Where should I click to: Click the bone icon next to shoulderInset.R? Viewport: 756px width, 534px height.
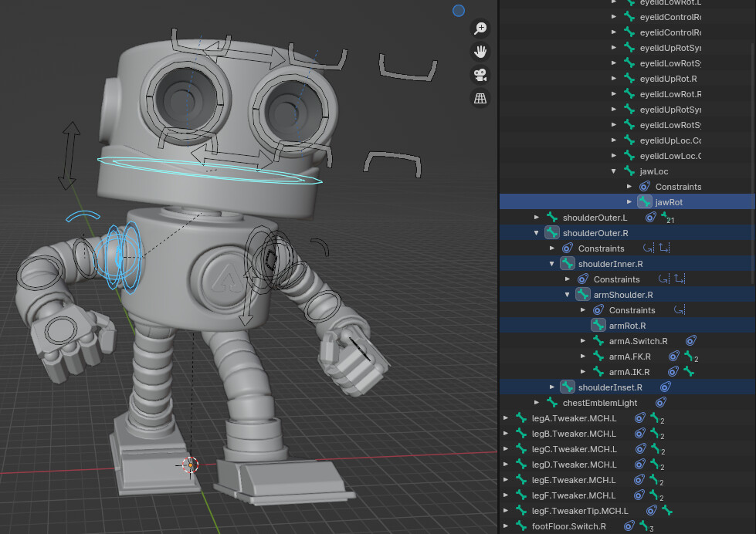click(567, 387)
